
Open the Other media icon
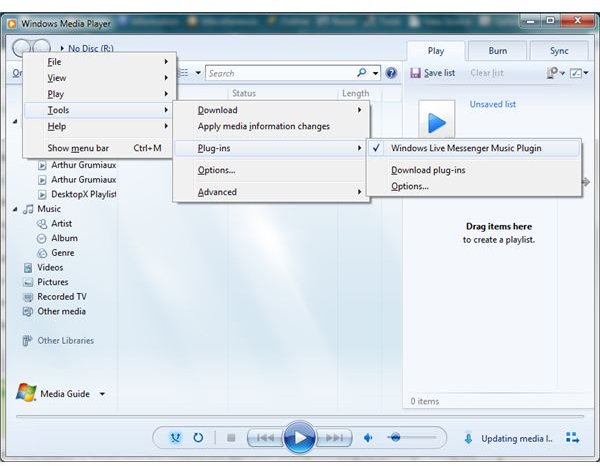click(x=28, y=311)
